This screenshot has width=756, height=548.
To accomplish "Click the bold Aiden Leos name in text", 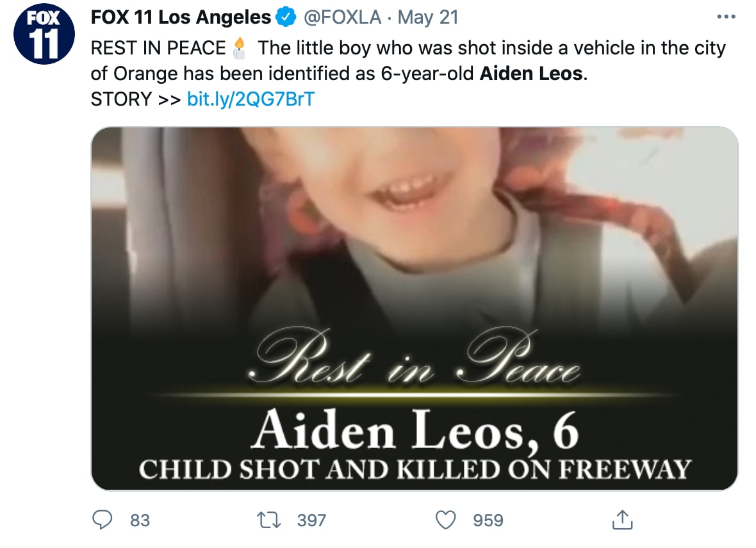I will [531, 74].
